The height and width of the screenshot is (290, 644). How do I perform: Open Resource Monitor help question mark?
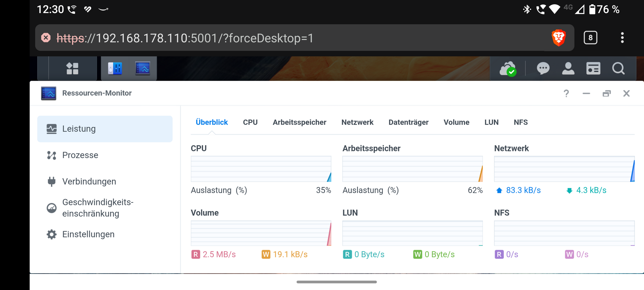(566, 93)
